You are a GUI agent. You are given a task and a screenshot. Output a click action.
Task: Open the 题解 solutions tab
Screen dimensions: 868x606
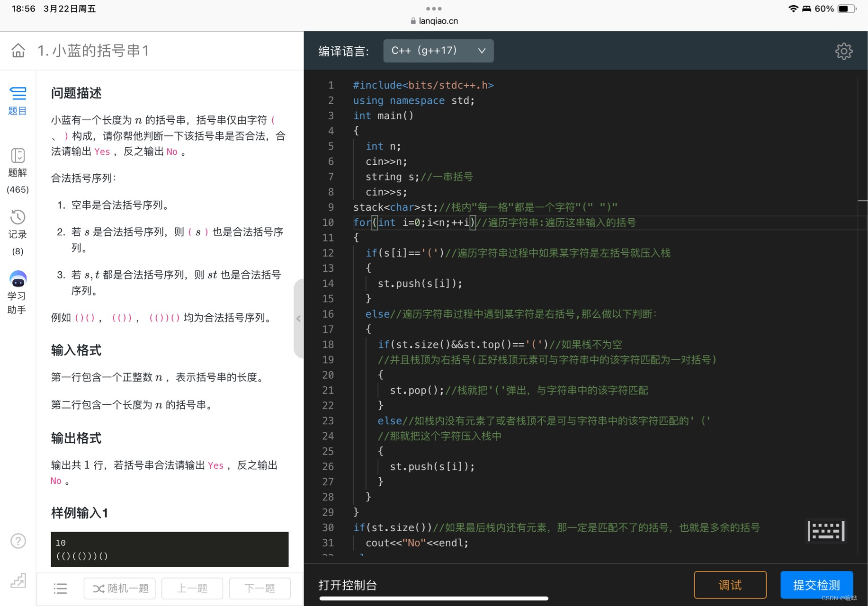[18, 171]
